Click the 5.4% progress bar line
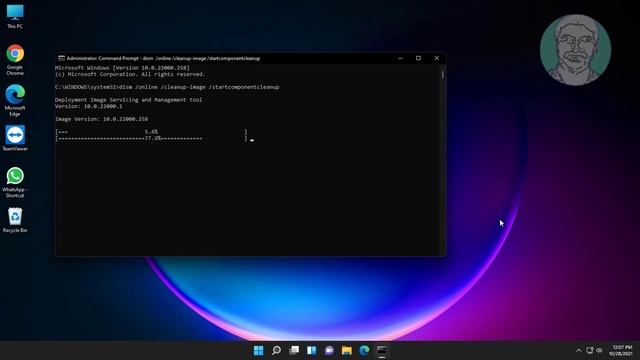The height and width of the screenshot is (360, 640). (151, 132)
